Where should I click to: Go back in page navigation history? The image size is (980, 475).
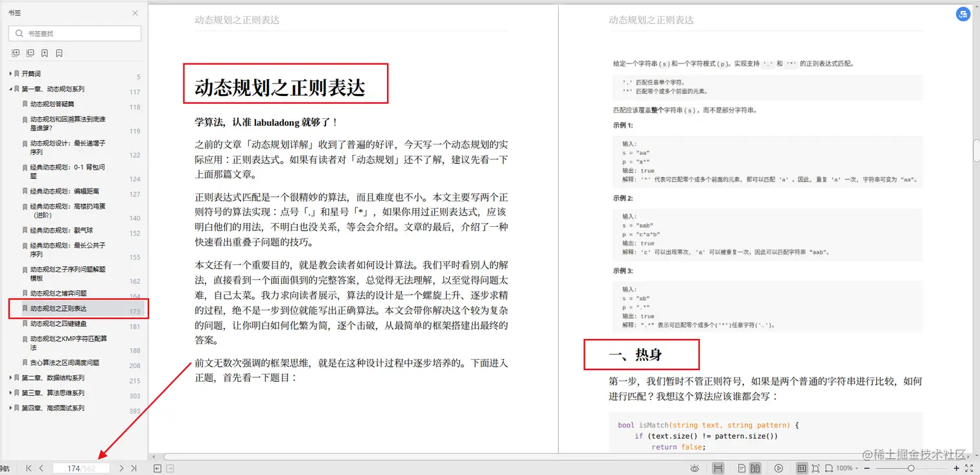coord(156,468)
